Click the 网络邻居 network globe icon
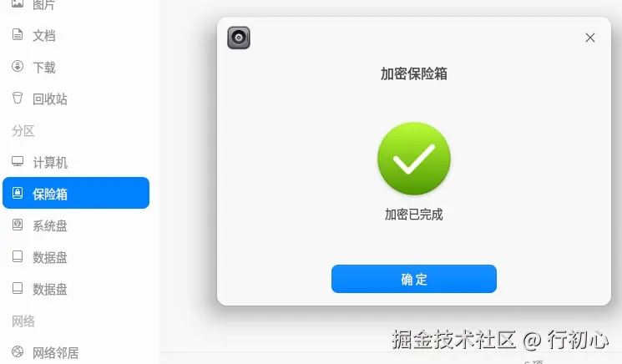Screen dimensions: 622x364 click(x=18, y=351)
